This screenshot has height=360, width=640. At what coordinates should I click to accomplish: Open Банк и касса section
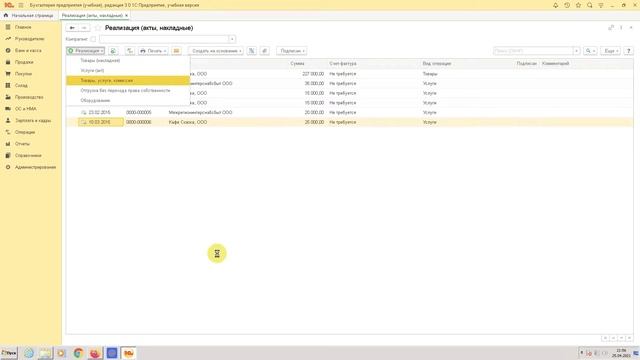[28, 51]
